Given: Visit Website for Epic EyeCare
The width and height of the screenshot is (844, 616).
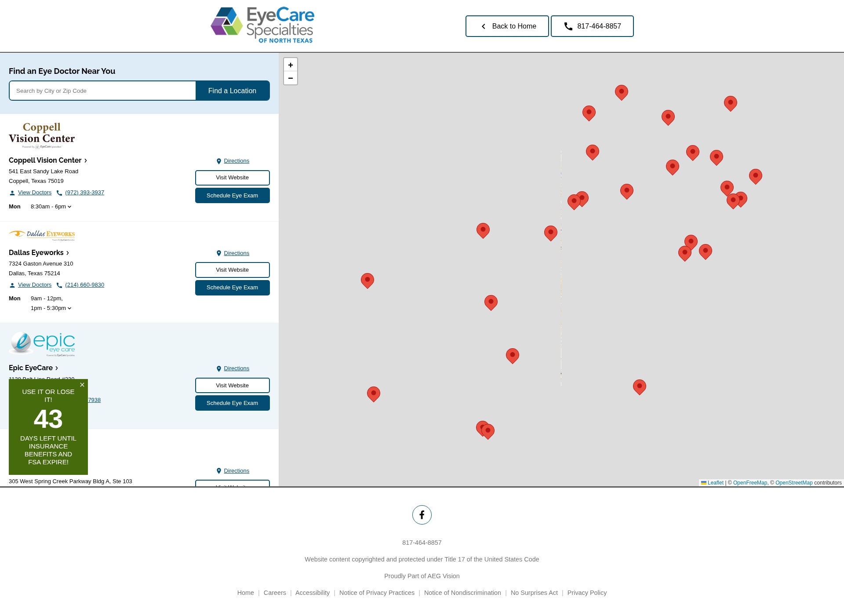Looking at the screenshot, I should click(x=232, y=386).
